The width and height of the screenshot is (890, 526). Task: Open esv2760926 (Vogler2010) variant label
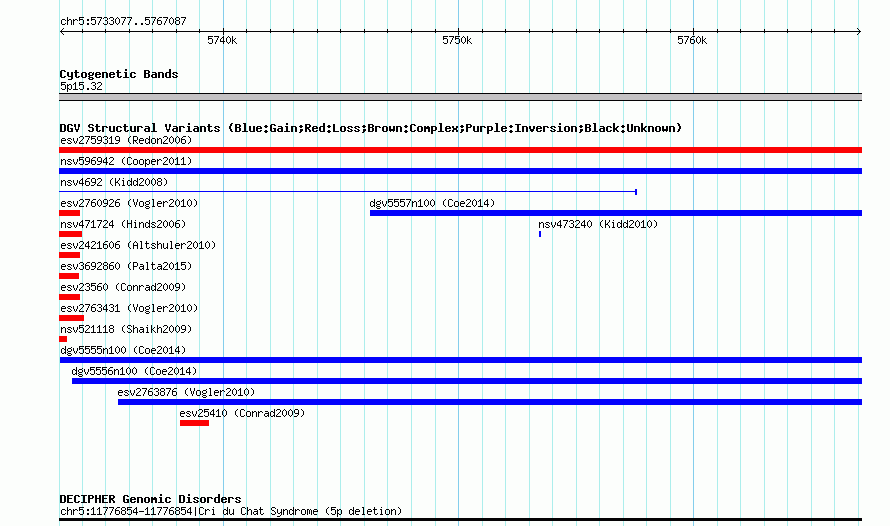[x=129, y=203]
